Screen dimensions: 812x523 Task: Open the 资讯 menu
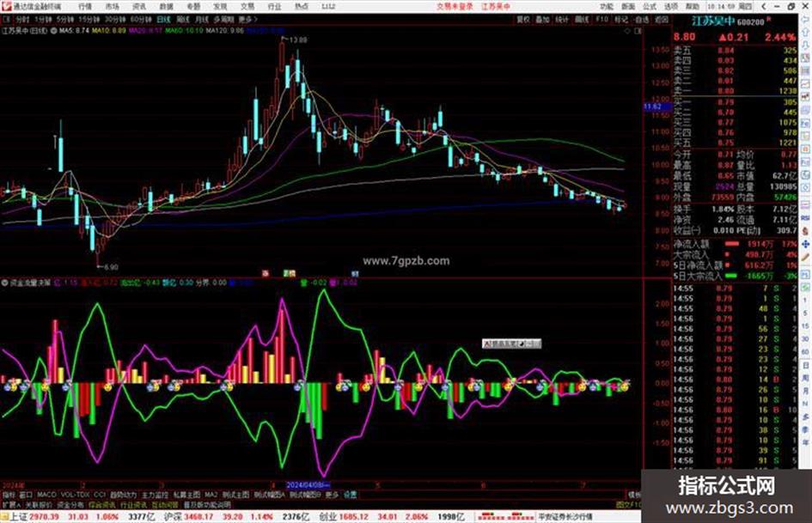pos(139,7)
